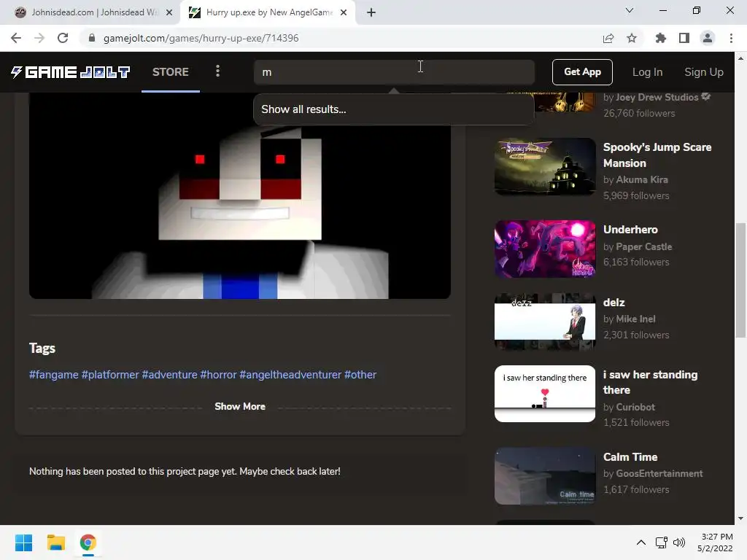The height and width of the screenshot is (560, 747).
Task: Open the Calm Time title link
Action: click(x=630, y=457)
